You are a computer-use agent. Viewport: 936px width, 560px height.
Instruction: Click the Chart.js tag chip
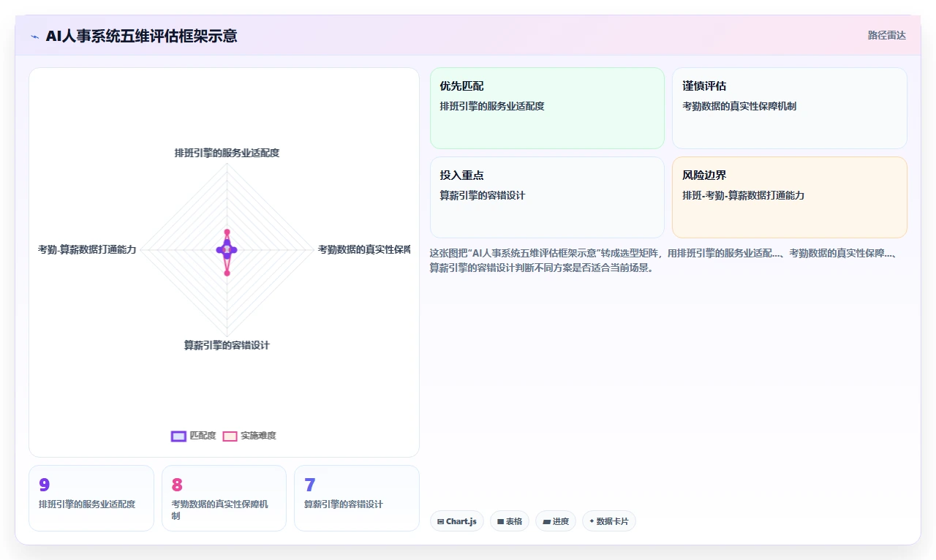point(457,521)
